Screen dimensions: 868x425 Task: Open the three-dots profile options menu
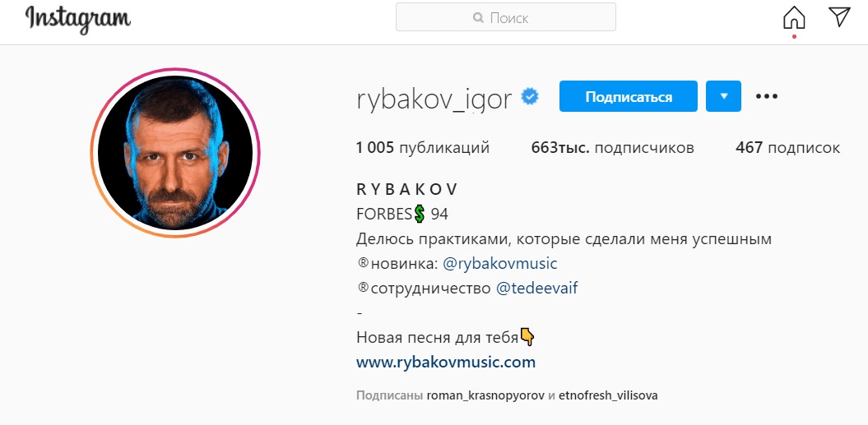(767, 96)
